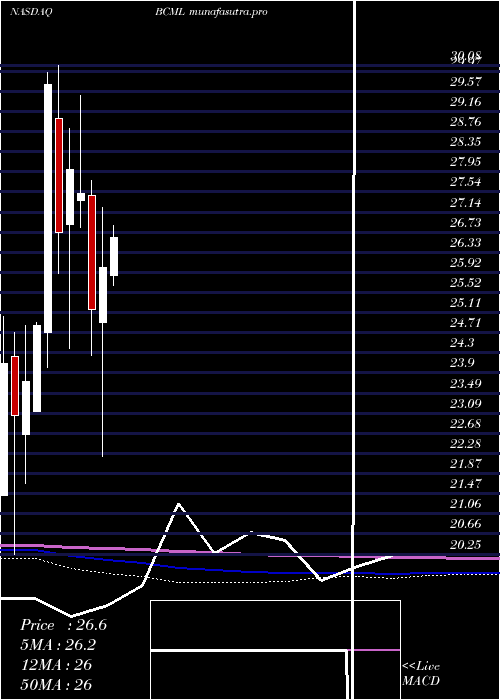Click the MACD line peak near 21.06
The width and height of the screenshot is (500, 700).
point(179,504)
